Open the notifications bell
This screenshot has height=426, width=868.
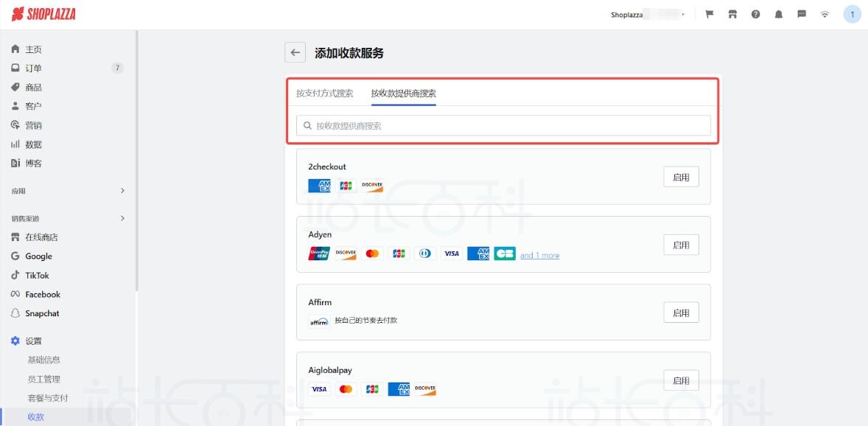779,15
